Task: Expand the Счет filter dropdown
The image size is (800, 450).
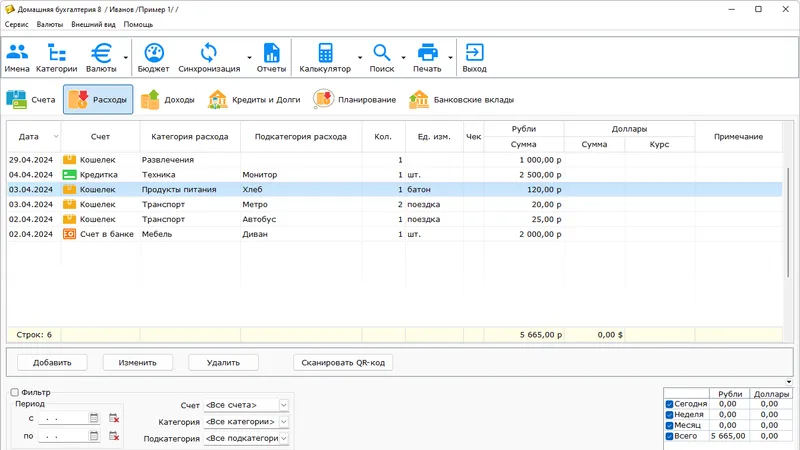Action: [284, 405]
